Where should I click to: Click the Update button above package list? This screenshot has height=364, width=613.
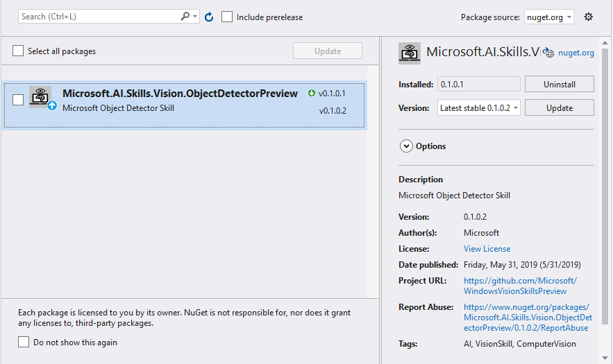pos(328,51)
